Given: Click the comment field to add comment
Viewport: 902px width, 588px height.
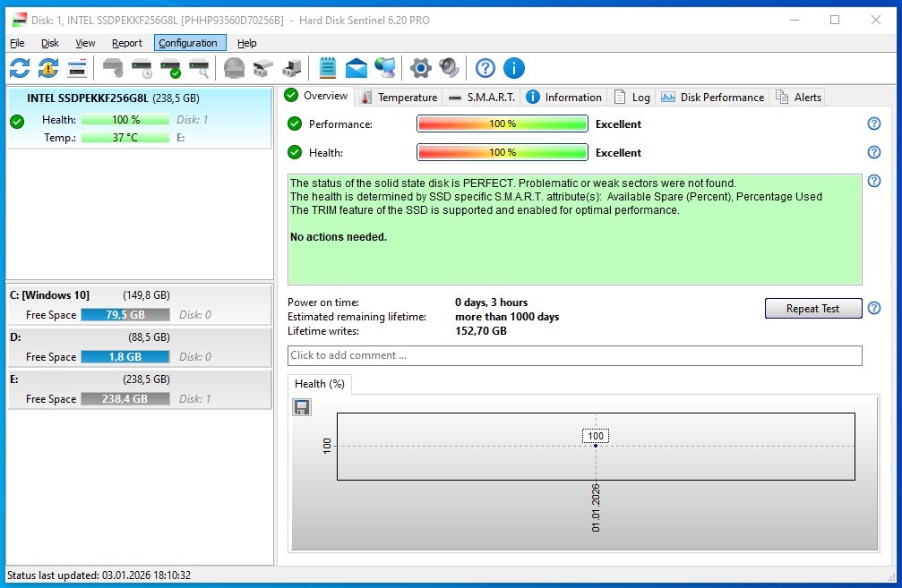Looking at the screenshot, I should (575, 355).
